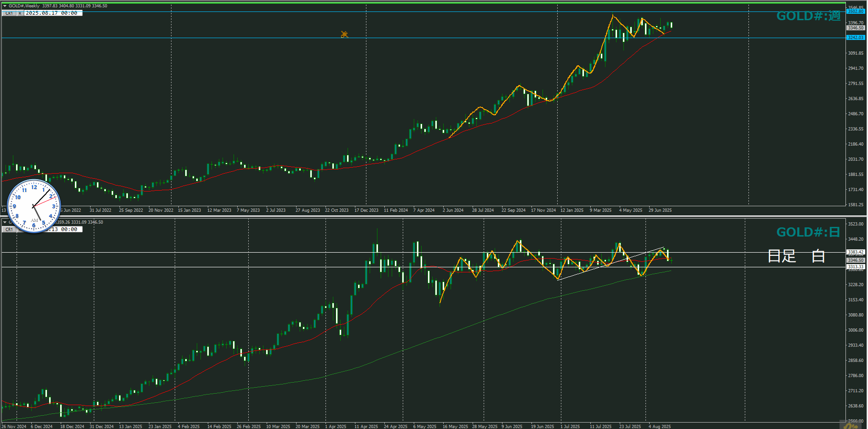Screen dimensions: 868x429
Task: Click the daily chart 3346.50 current price tag
Action: click(856, 260)
